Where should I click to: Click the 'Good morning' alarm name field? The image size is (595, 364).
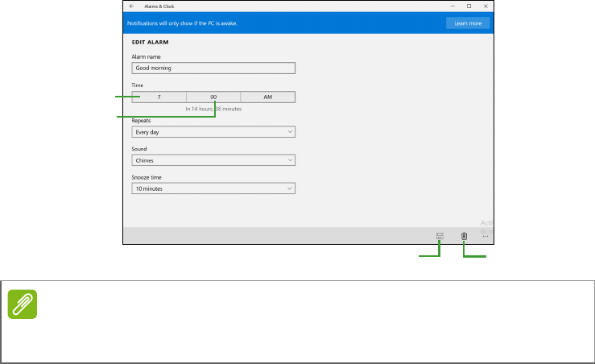pyautogui.click(x=213, y=68)
